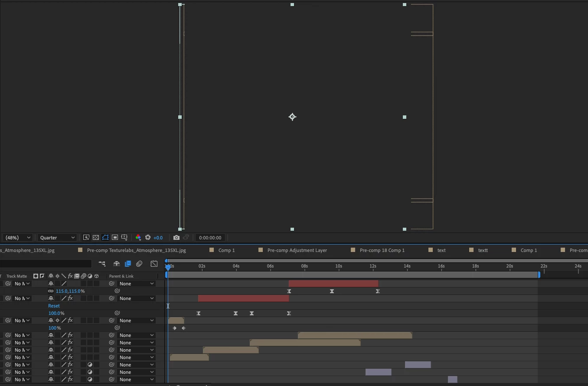Click the pick whip spiral on the 100% row
This screenshot has width=588, height=386.
(117, 328)
